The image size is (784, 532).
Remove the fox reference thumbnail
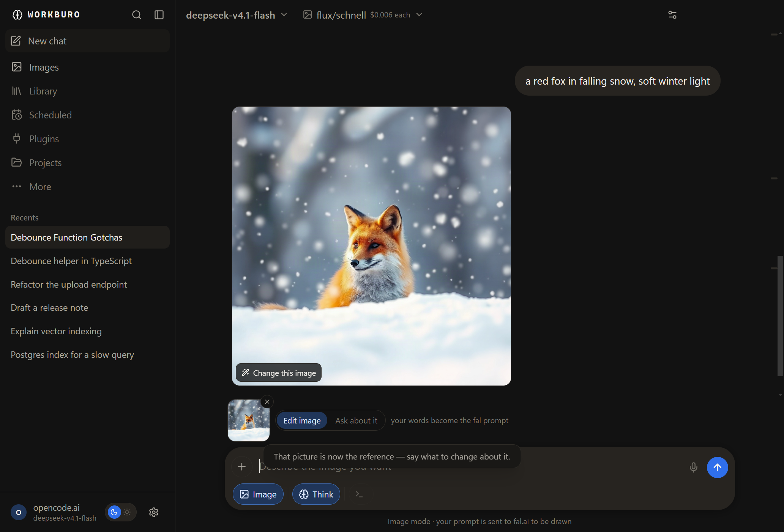click(x=267, y=402)
